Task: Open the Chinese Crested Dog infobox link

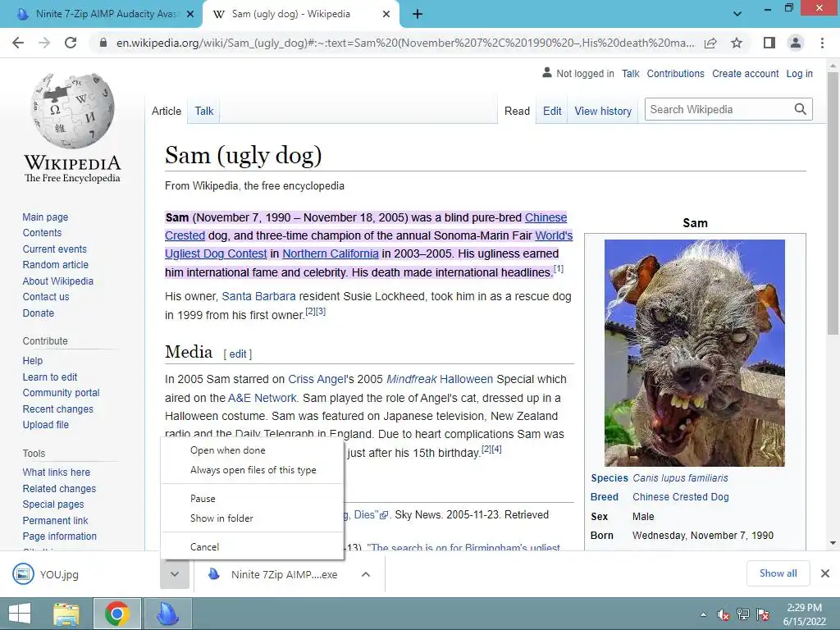Action: [x=680, y=497]
